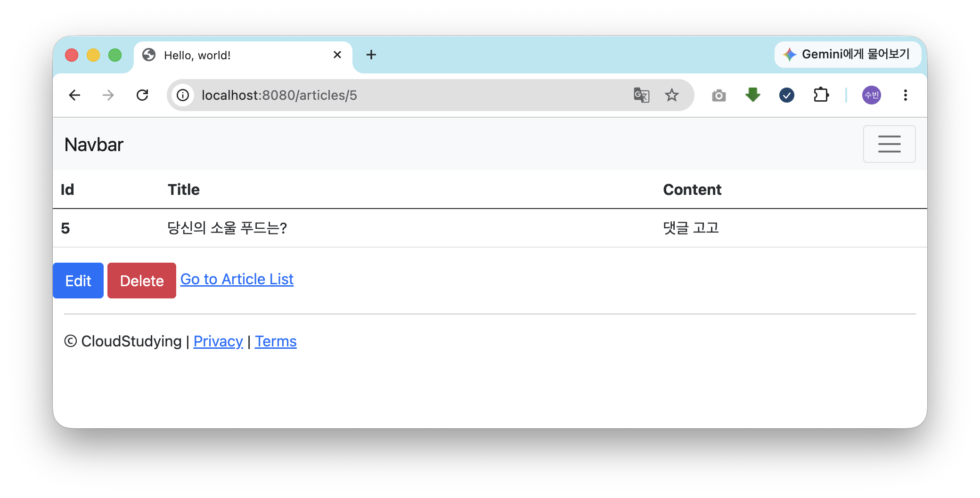View site information icon in address bar

(x=183, y=95)
